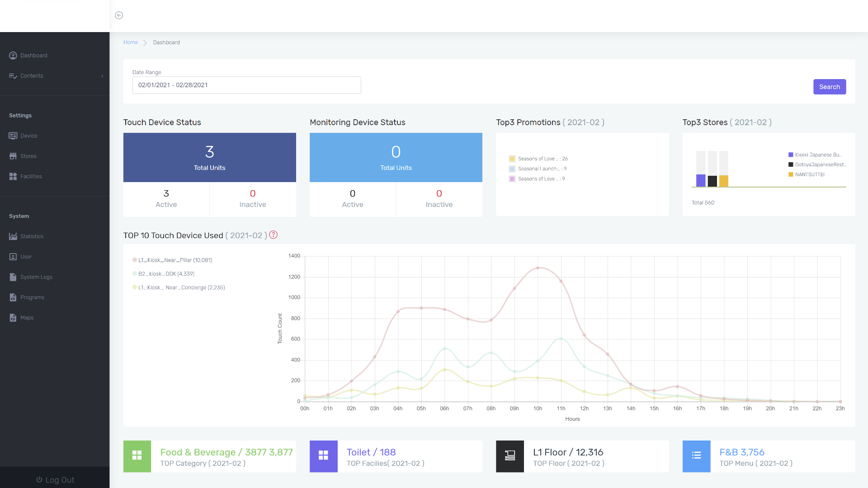Screen dimensions: 868x488
Task: Click the Dashboard gauge icon in sidebar
Action: tap(13, 56)
